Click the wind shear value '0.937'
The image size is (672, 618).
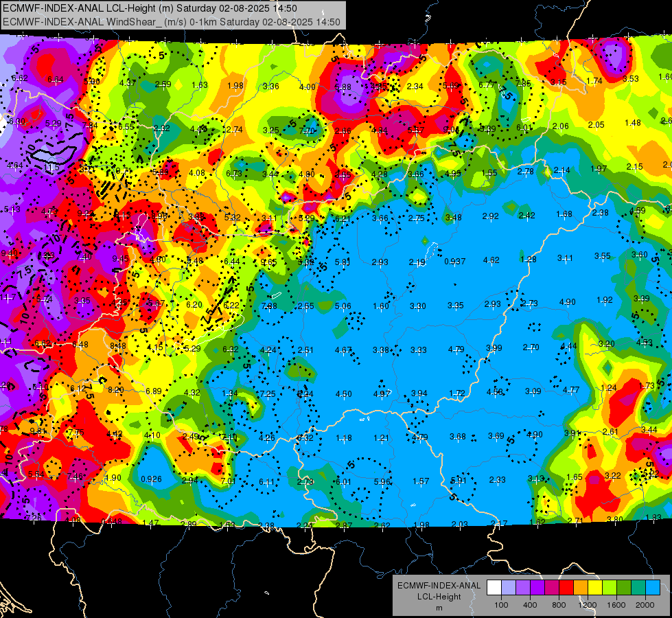coord(454,261)
